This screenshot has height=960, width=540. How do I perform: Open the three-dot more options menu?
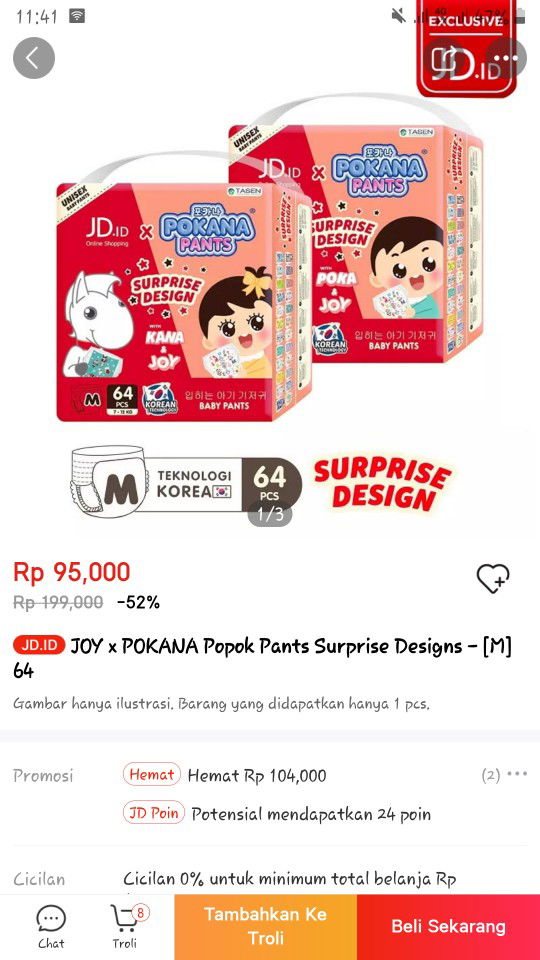pyautogui.click(x=506, y=58)
